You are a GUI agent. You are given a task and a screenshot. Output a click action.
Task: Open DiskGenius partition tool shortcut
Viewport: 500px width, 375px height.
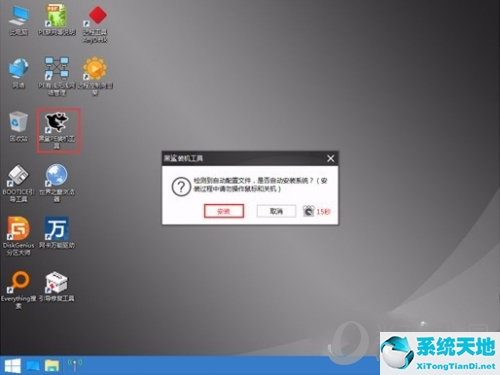coord(18,236)
